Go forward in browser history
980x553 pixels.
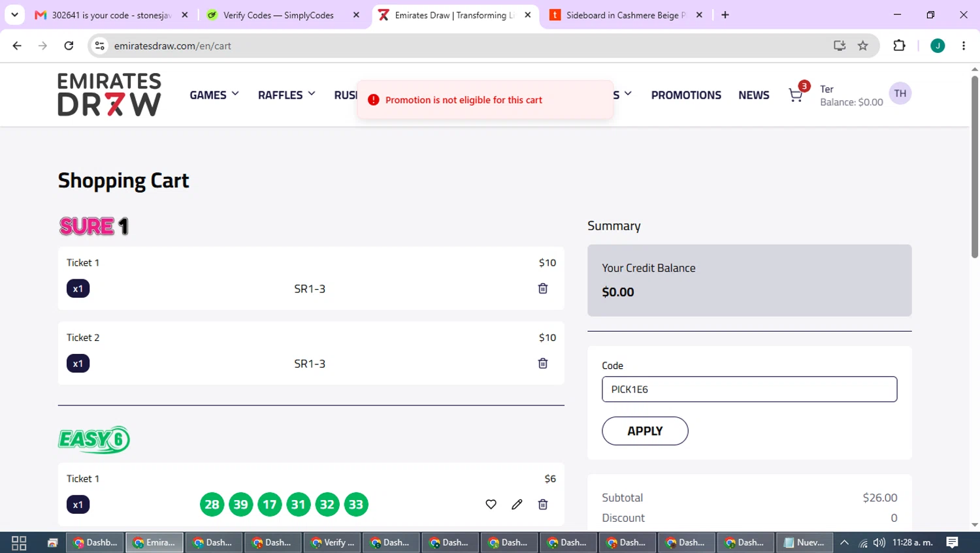(x=42, y=46)
